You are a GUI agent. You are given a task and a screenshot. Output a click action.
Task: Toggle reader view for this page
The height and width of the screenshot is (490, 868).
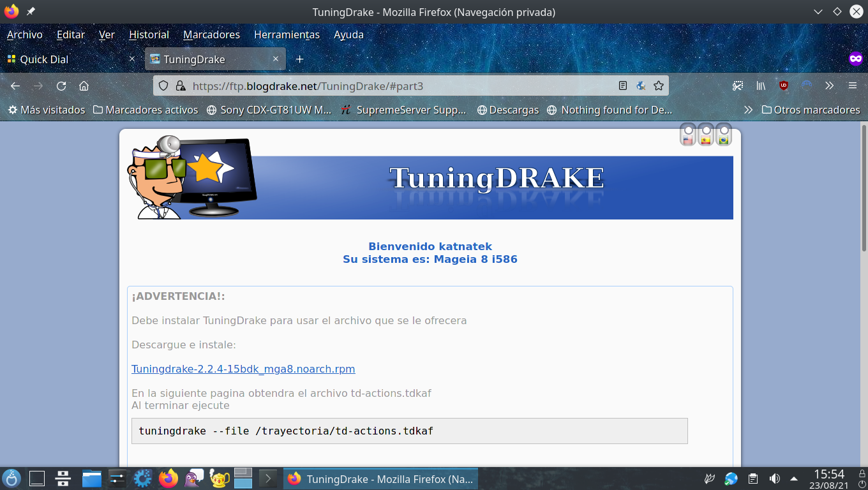pos(623,85)
